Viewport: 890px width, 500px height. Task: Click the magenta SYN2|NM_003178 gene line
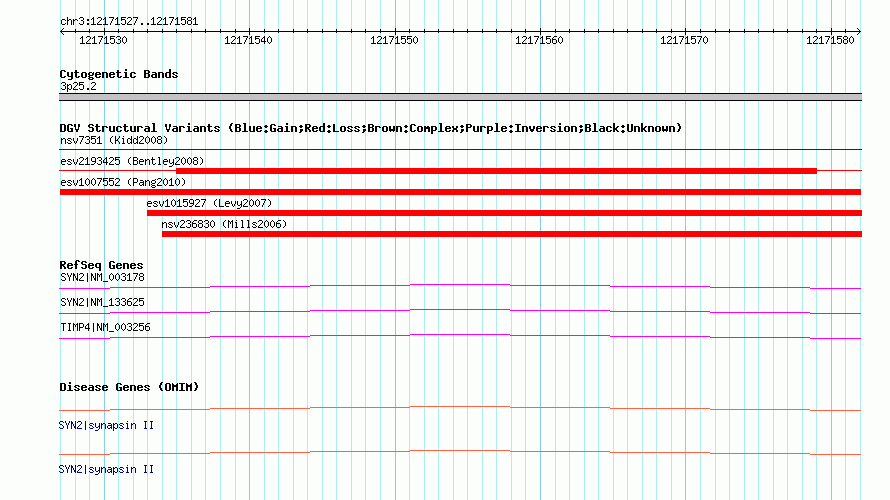(460, 285)
